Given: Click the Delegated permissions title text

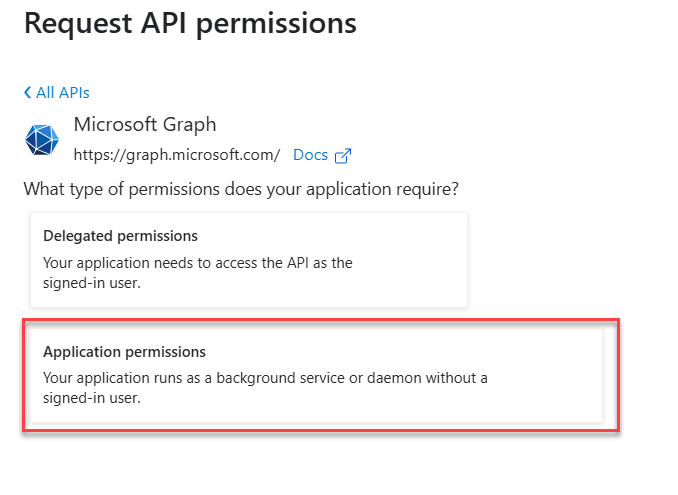Looking at the screenshot, I should coord(121,236).
